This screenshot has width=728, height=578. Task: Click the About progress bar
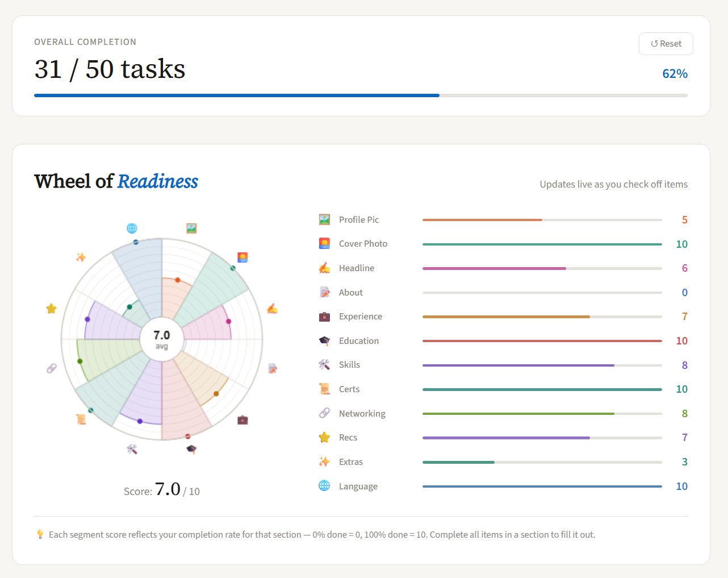click(x=542, y=293)
